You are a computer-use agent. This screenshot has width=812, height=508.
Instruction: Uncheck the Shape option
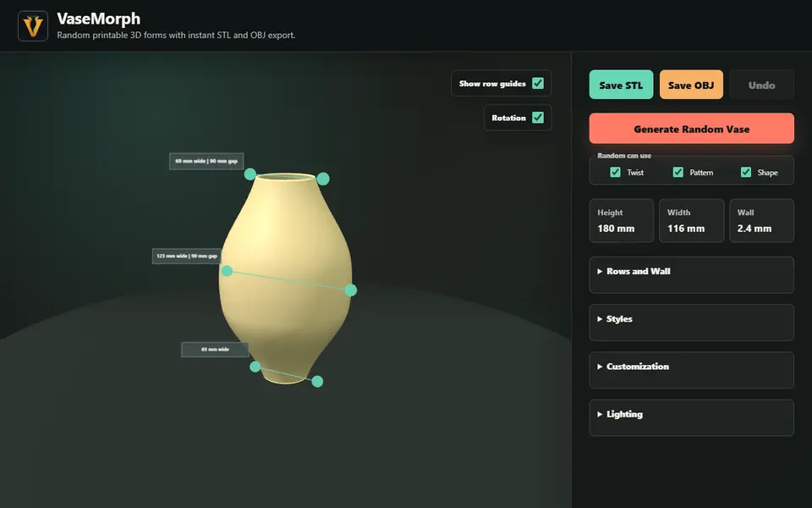[x=746, y=172]
